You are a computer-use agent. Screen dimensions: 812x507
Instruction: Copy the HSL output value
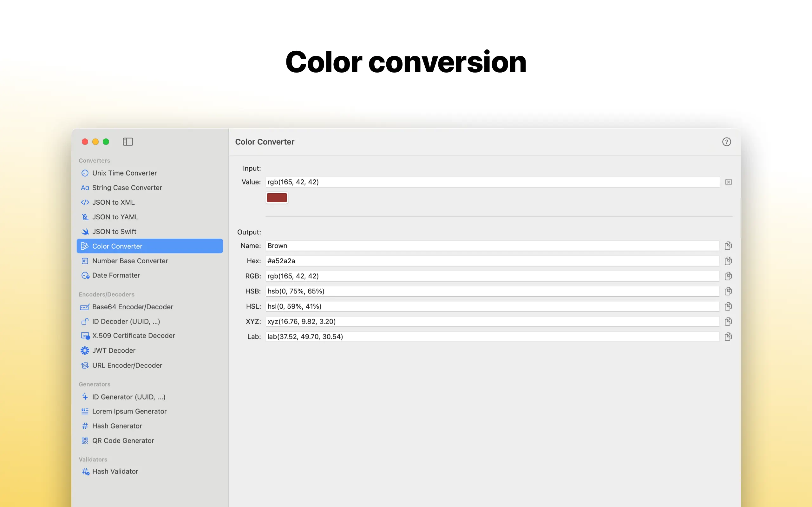(728, 306)
